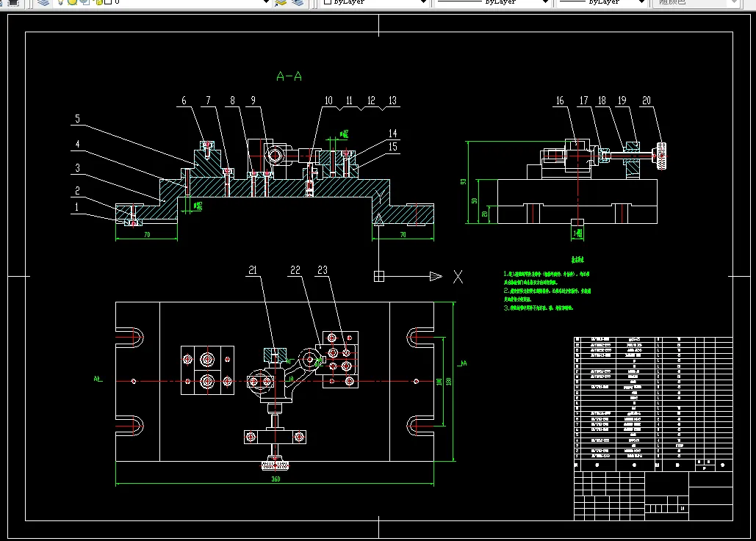The width and height of the screenshot is (756, 541).
Task: Toggle the layer on/off lightbulb icon
Action: 61,2
